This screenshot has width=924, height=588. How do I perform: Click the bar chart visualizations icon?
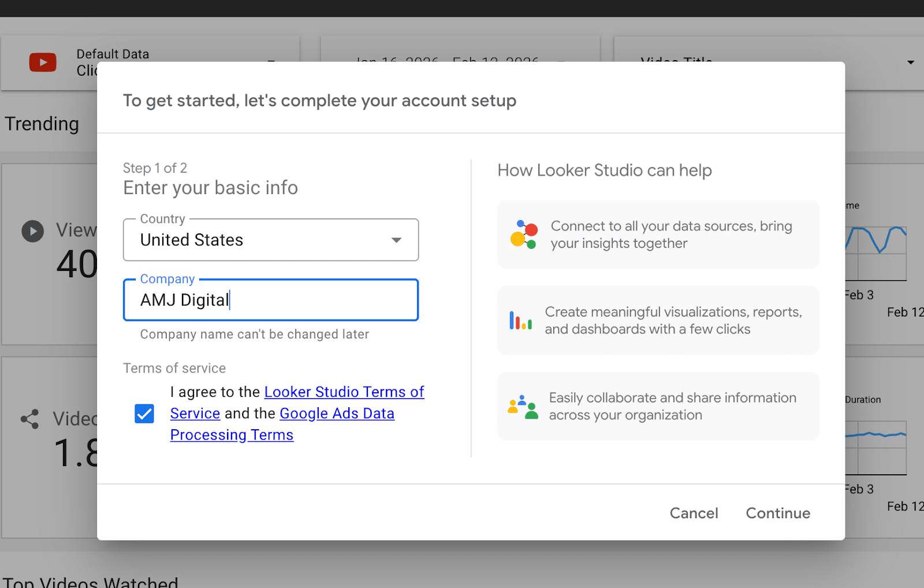click(520, 321)
